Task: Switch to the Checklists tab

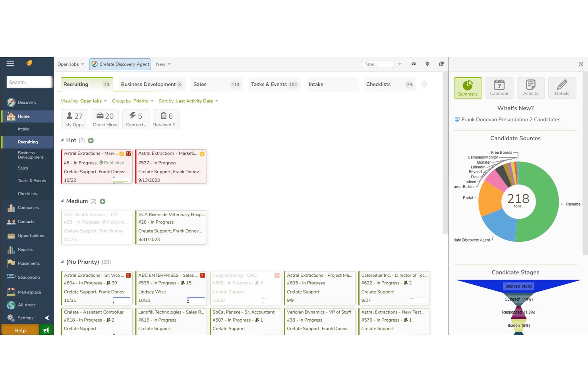Action: 390,84
